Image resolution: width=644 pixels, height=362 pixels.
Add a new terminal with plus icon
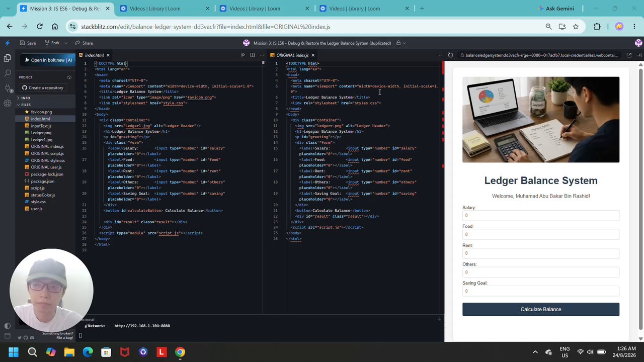pos(439,319)
